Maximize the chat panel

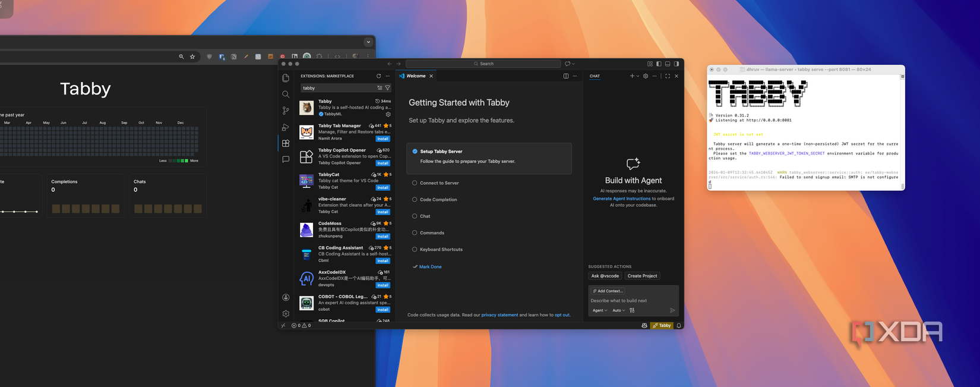(668, 76)
